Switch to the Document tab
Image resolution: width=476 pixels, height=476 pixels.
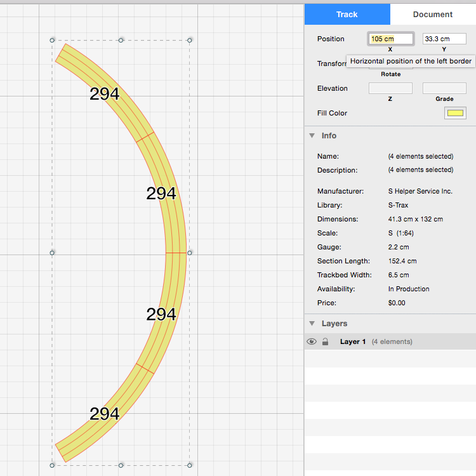[x=432, y=14]
